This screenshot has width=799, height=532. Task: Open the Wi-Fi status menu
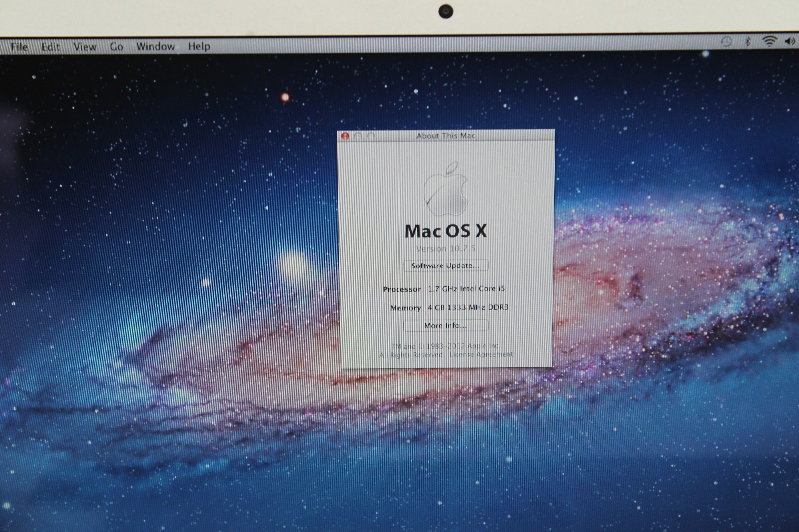[769, 41]
